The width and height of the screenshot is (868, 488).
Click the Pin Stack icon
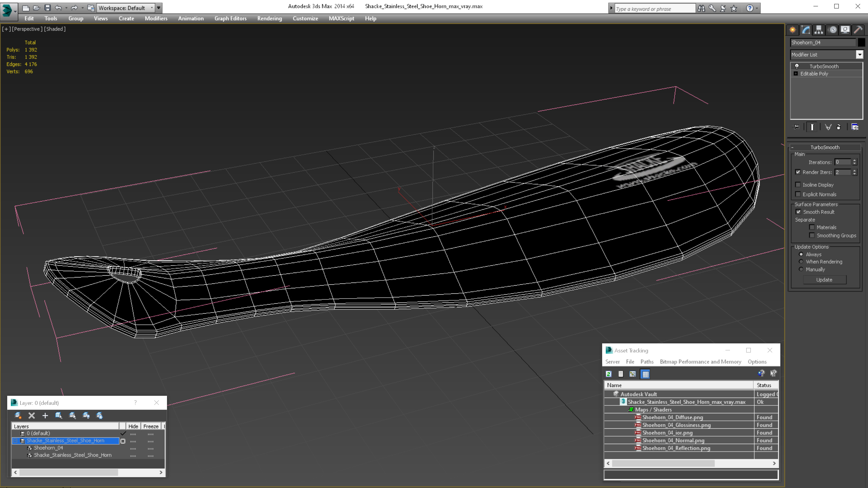pos(796,127)
